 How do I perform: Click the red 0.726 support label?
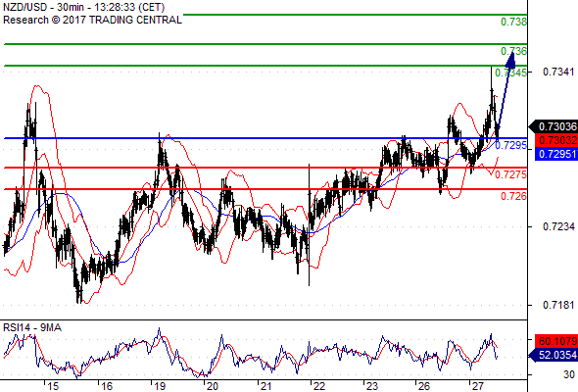pyautogui.click(x=513, y=196)
